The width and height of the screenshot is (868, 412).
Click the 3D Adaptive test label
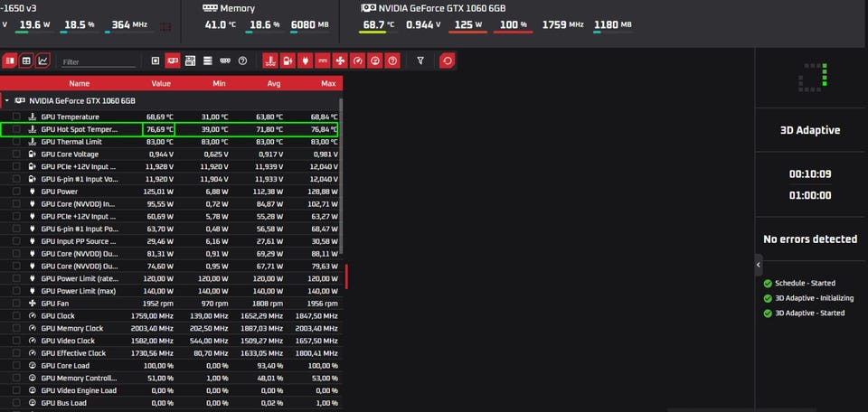click(x=810, y=130)
